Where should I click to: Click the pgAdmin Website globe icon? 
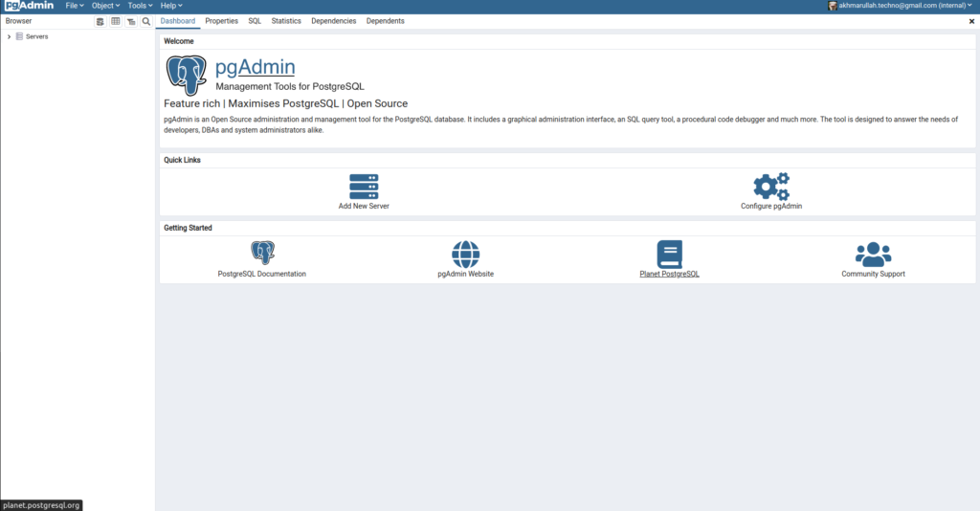[x=466, y=255]
